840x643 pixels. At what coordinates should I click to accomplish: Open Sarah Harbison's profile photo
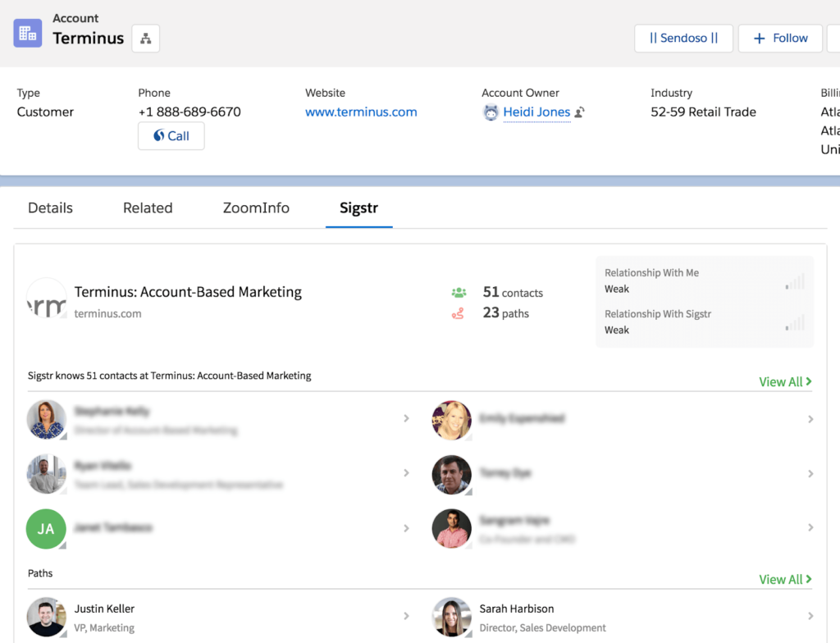(x=452, y=617)
